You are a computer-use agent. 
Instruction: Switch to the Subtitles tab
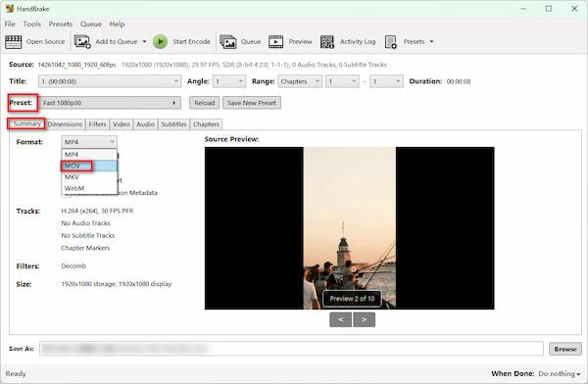coord(173,124)
